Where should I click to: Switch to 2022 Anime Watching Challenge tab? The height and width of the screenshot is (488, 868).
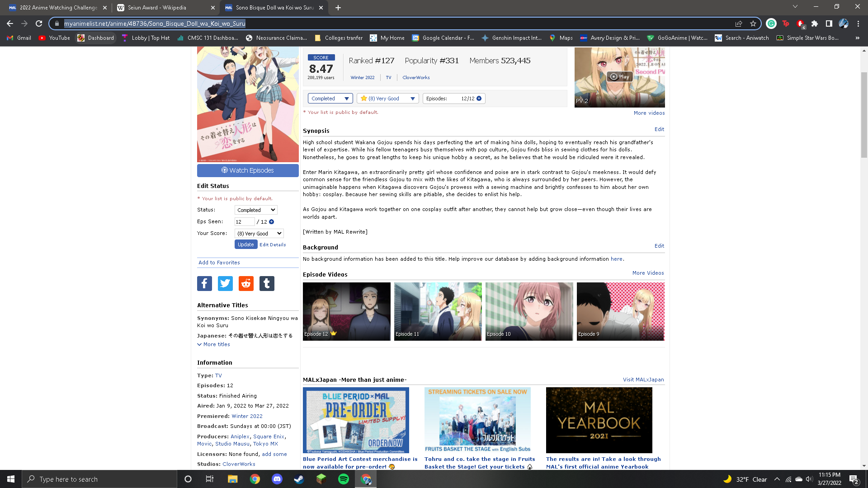coord(58,8)
